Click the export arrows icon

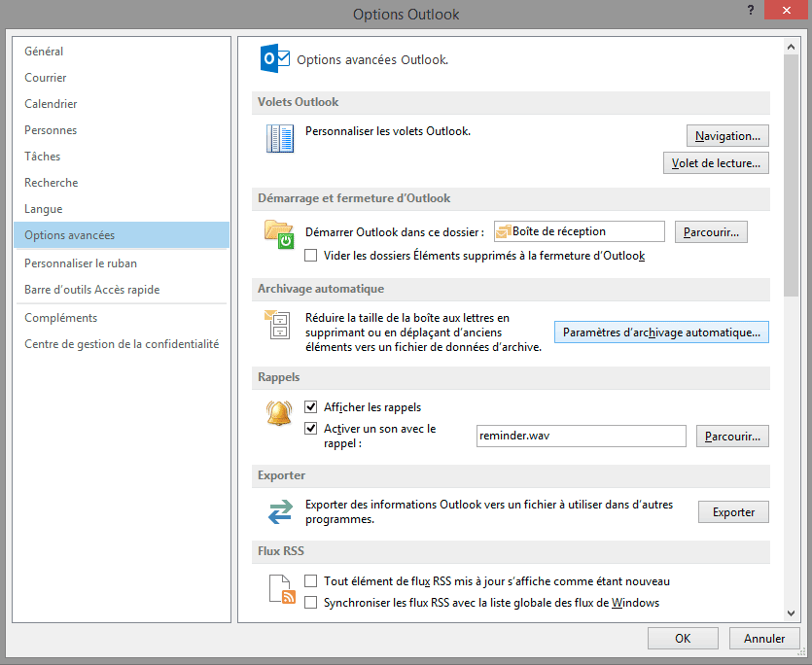[x=280, y=511]
